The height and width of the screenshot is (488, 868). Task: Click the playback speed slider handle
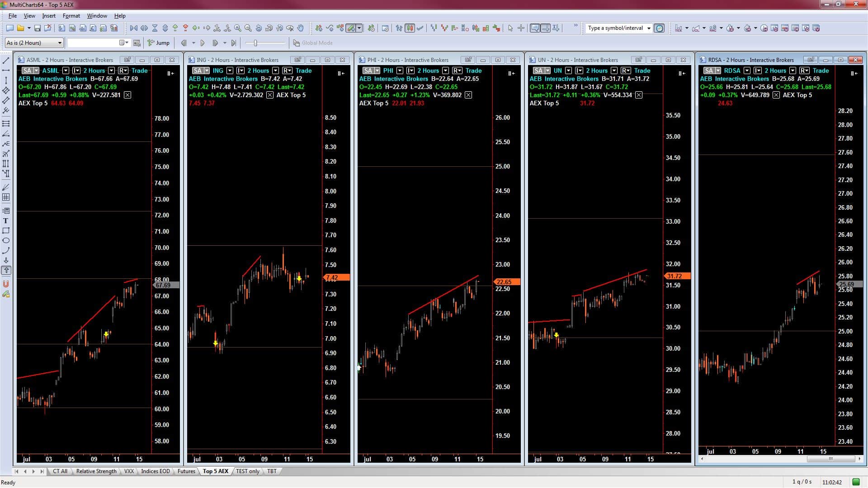255,43
